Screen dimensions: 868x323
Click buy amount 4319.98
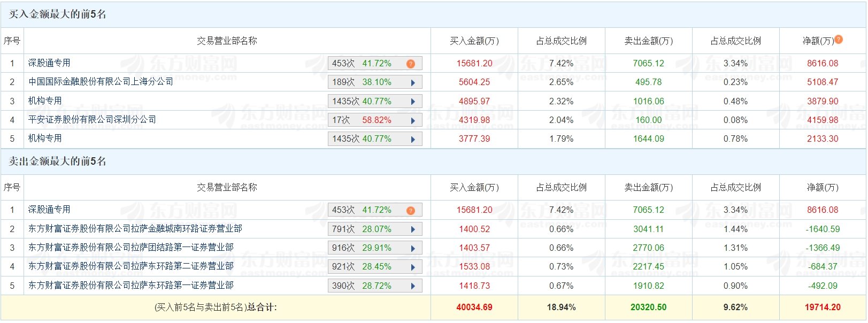474,120
